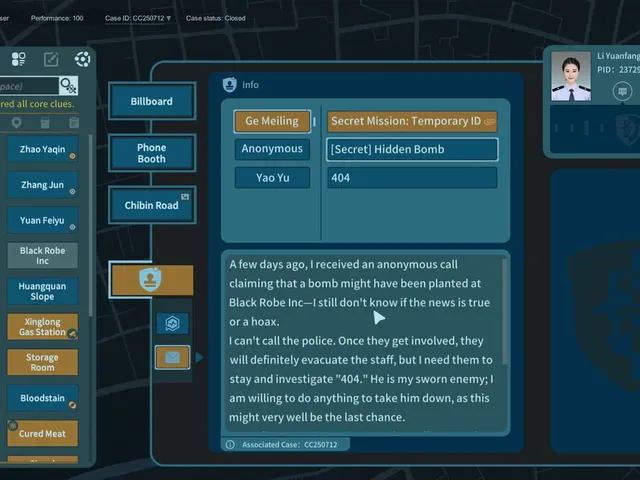Select the Chibin Road node
Image resolution: width=640 pixels, height=480 pixels.
pos(152,205)
